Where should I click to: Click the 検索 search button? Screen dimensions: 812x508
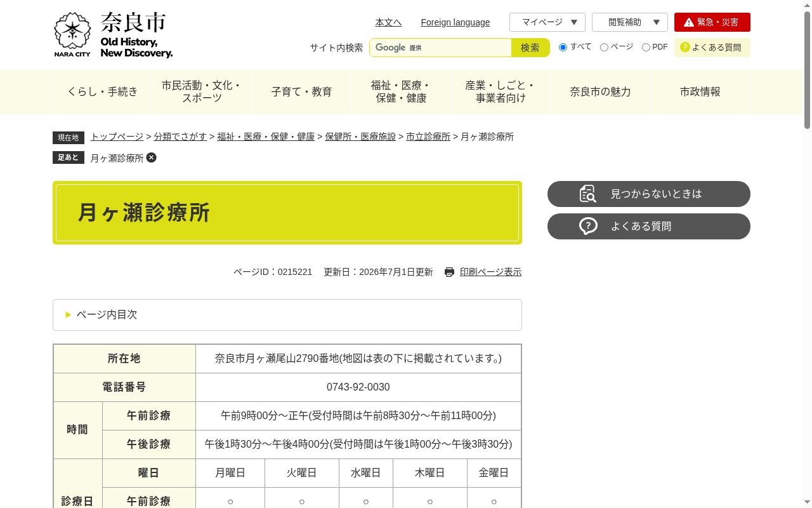click(530, 48)
